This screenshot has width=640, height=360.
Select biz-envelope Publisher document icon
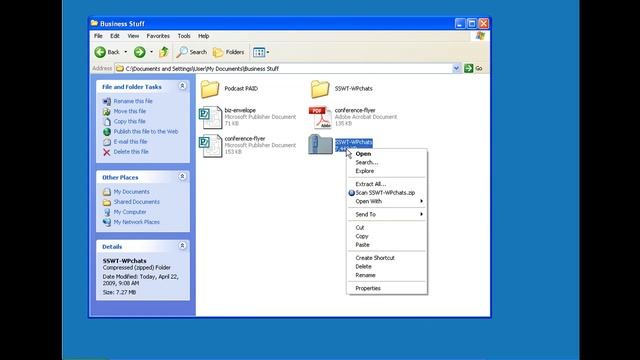(x=210, y=118)
